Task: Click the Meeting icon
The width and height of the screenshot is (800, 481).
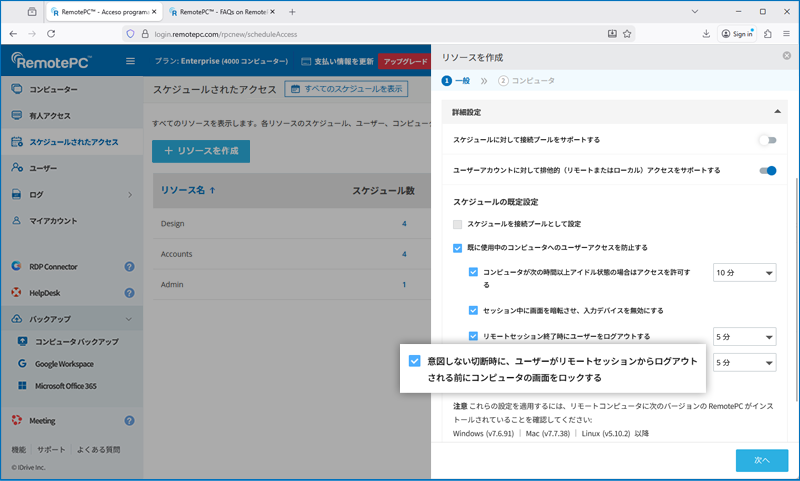Action: tap(16, 420)
